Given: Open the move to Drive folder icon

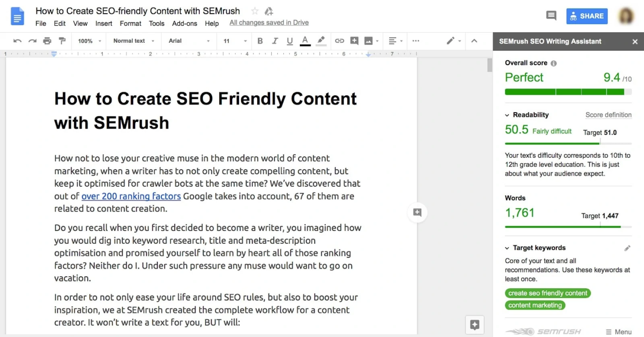Looking at the screenshot, I should pyautogui.click(x=269, y=11).
